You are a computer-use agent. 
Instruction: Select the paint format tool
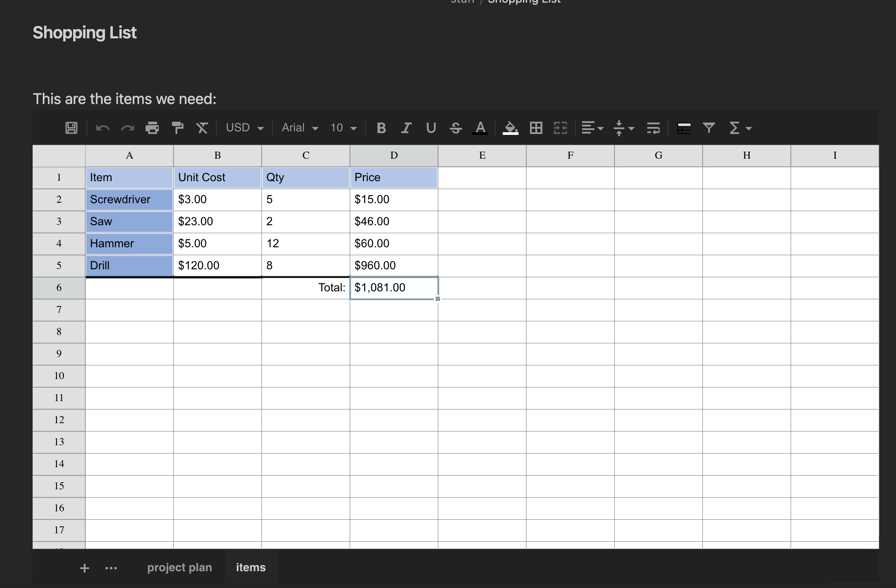(177, 128)
